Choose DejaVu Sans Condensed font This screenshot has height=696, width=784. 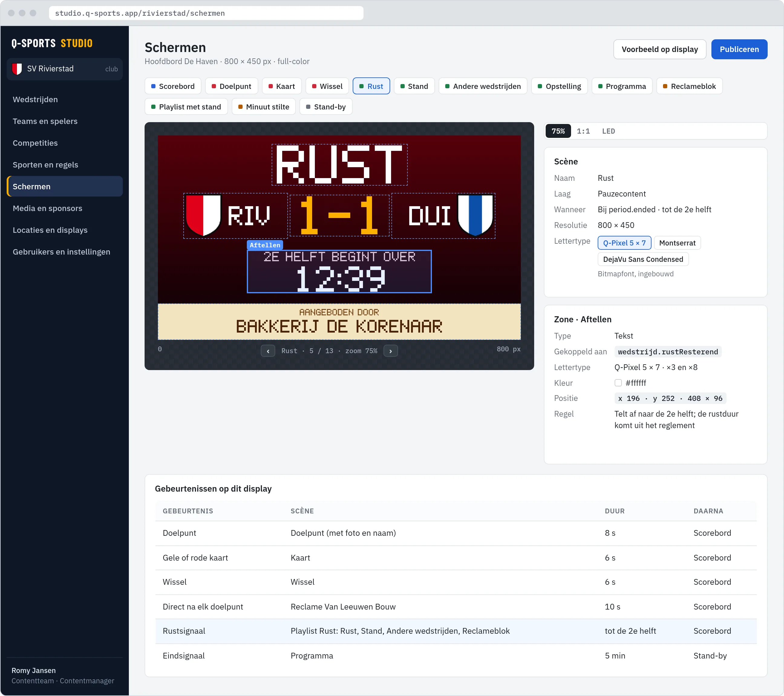643,259
